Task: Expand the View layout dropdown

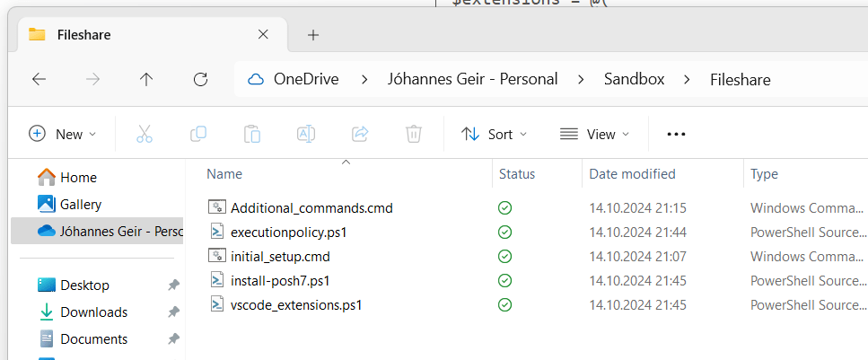Action: 594,134
